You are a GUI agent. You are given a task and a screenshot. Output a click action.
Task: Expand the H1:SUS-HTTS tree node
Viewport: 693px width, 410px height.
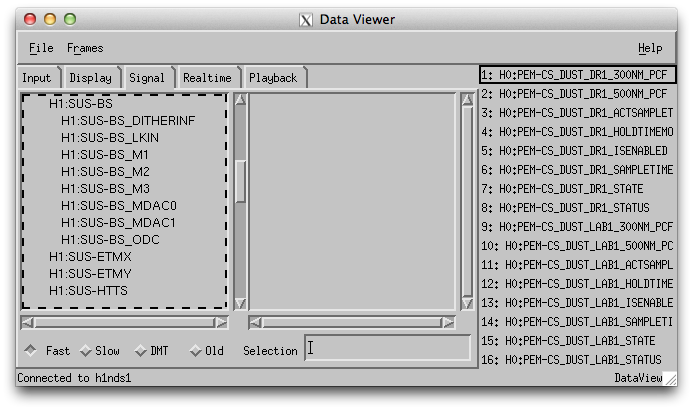pyautogui.click(x=88, y=291)
